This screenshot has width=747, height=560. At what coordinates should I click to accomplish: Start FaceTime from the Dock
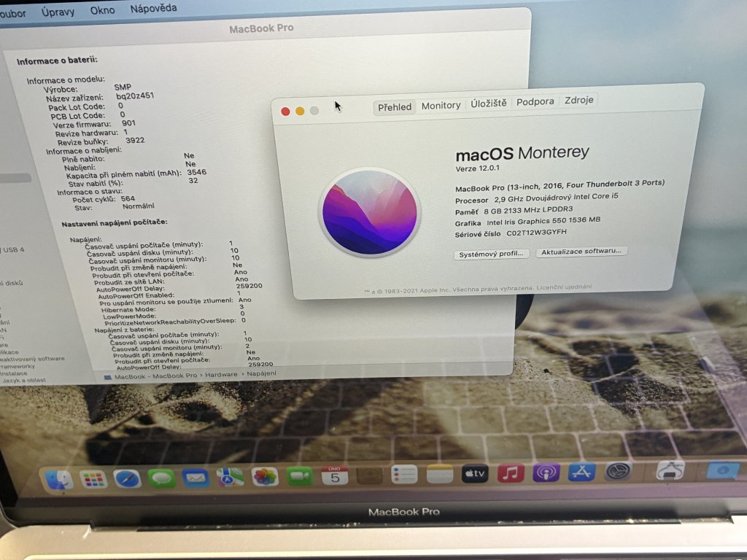coord(300,476)
